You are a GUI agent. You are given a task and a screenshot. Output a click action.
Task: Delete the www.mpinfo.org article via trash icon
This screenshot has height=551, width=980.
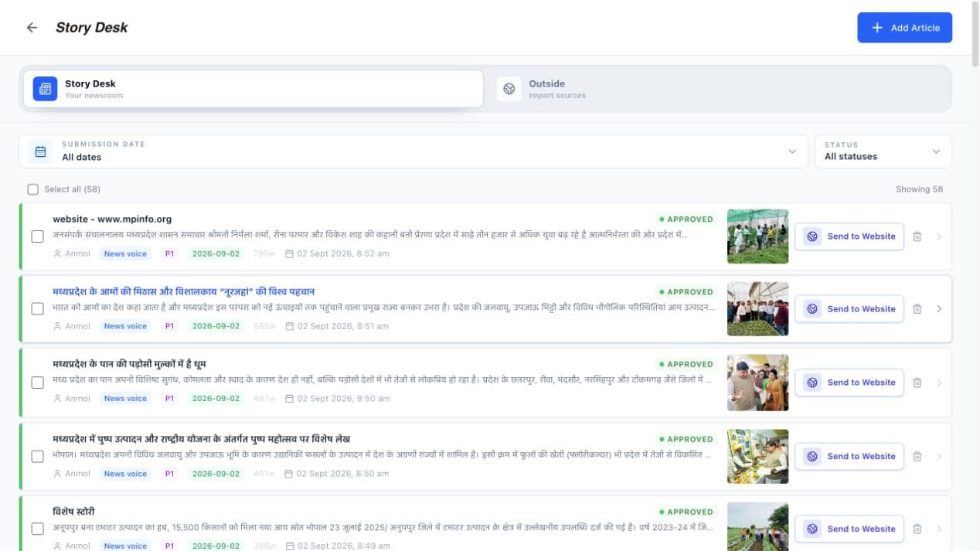[917, 236]
